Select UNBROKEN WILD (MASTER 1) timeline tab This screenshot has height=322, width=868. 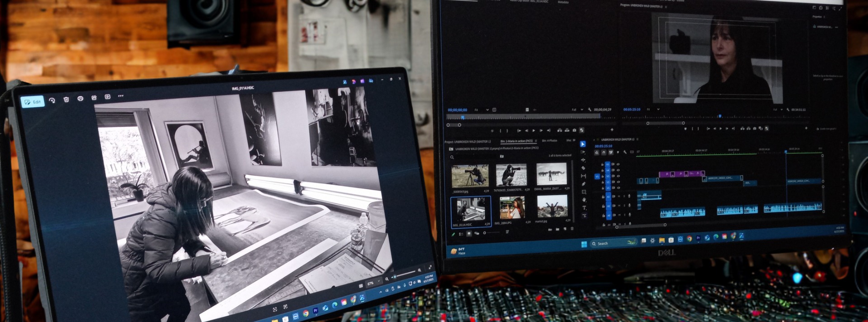[x=618, y=139]
